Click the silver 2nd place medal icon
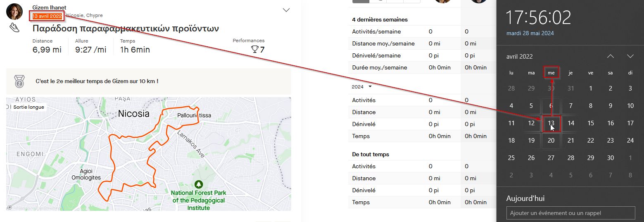Screen dimensions: 644x222 click(19, 81)
